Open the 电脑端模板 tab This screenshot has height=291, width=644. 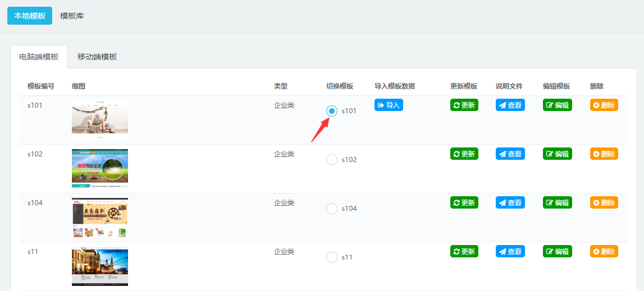coord(39,57)
